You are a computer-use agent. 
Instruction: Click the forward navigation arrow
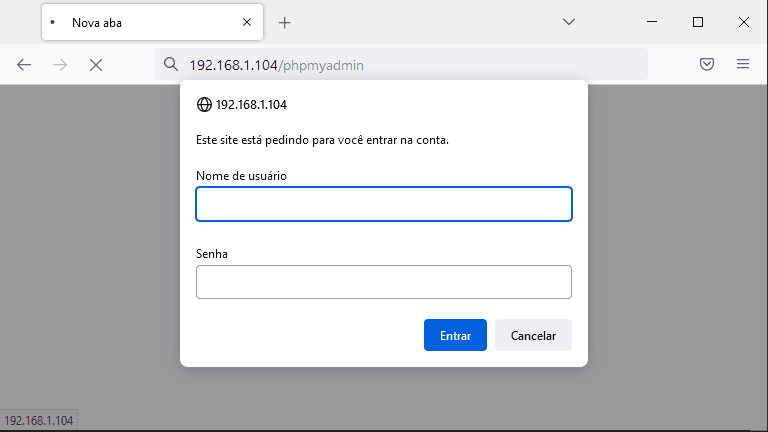click(60, 65)
